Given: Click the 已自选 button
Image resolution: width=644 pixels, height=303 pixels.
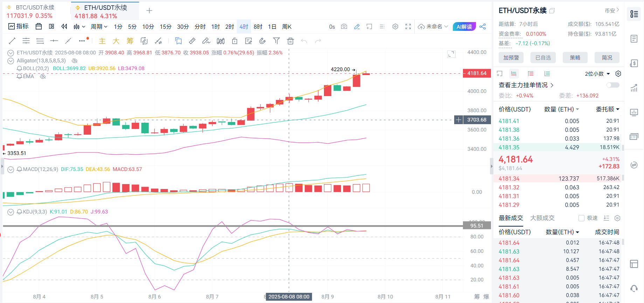Looking at the screenshot, I should [543, 58].
